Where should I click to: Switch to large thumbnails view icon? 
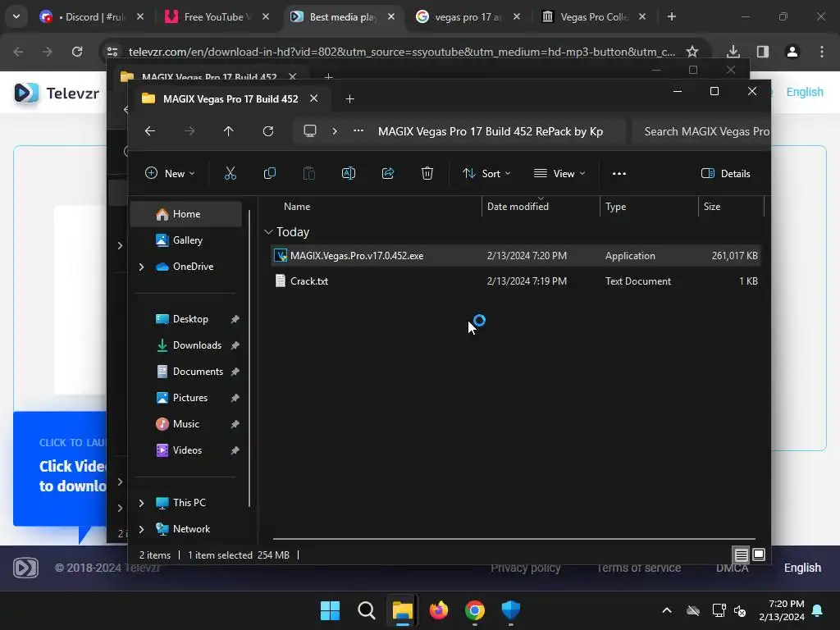759,555
